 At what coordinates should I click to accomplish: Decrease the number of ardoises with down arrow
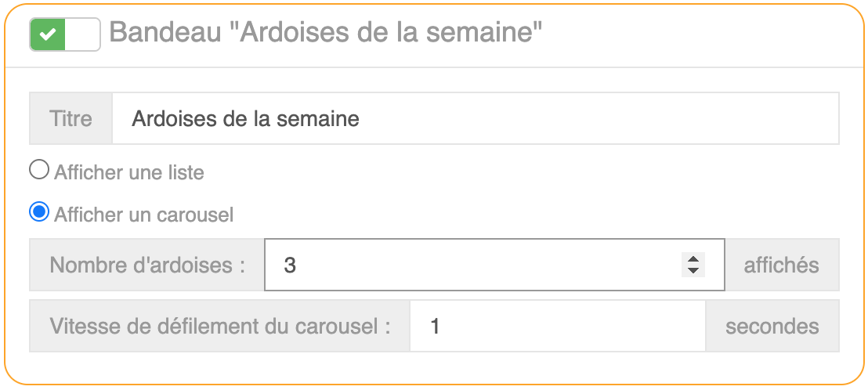tap(693, 270)
